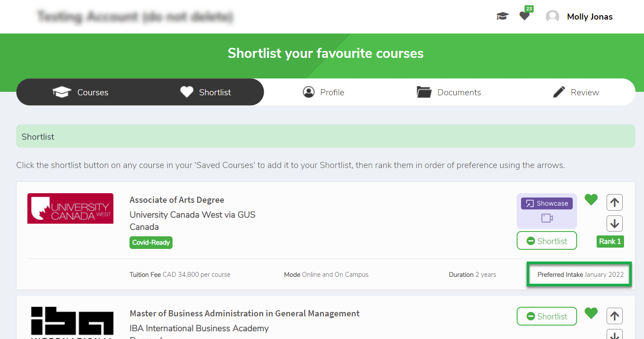Unfavorite the Associate of Arts Degree course
The height and width of the screenshot is (339, 644).
(591, 200)
